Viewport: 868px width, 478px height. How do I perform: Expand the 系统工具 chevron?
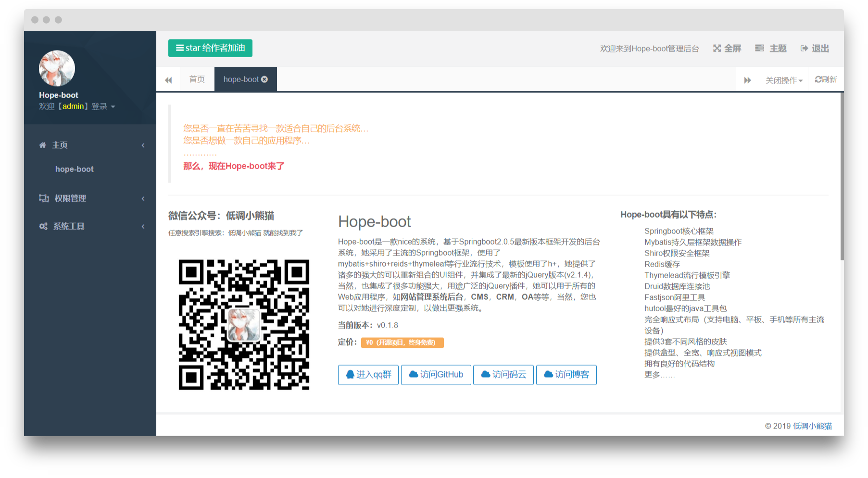click(143, 226)
